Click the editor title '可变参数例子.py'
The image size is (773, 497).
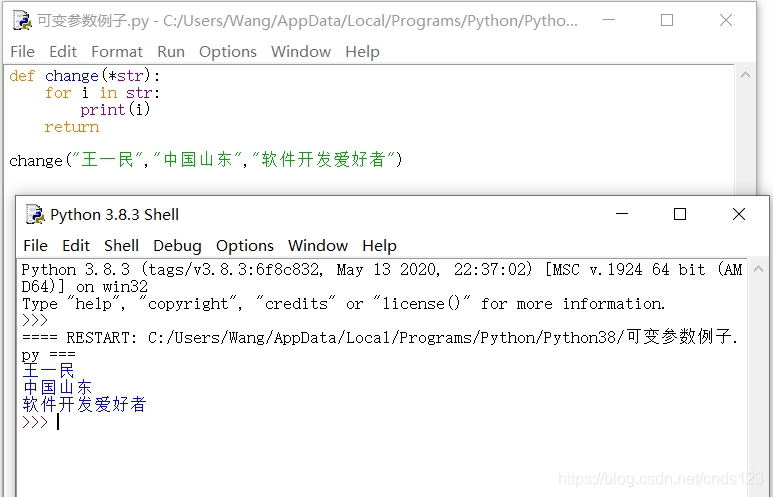(93, 21)
